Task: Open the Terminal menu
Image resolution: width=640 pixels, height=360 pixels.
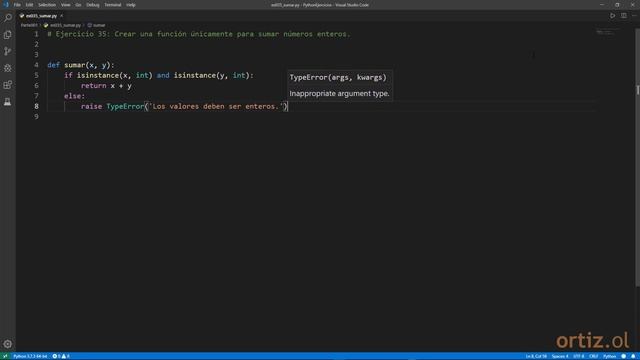Action: coord(113,5)
